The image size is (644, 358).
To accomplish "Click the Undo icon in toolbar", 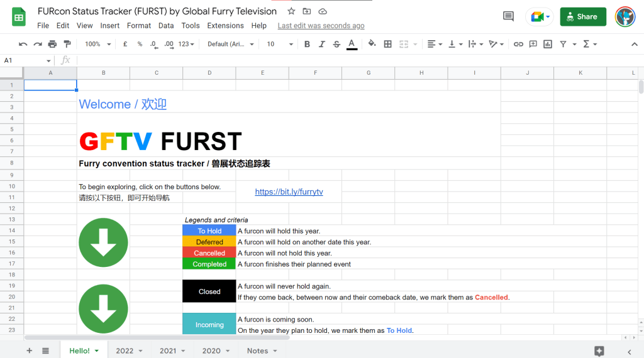I will click(23, 44).
